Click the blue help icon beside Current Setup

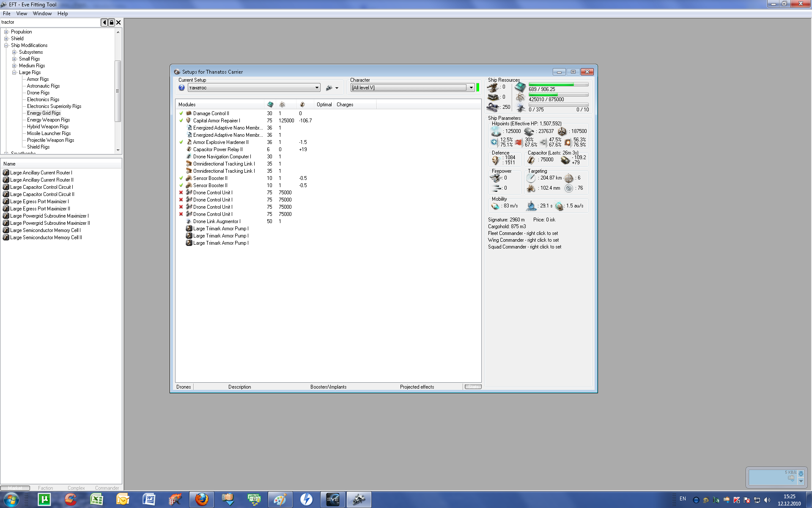pos(181,88)
